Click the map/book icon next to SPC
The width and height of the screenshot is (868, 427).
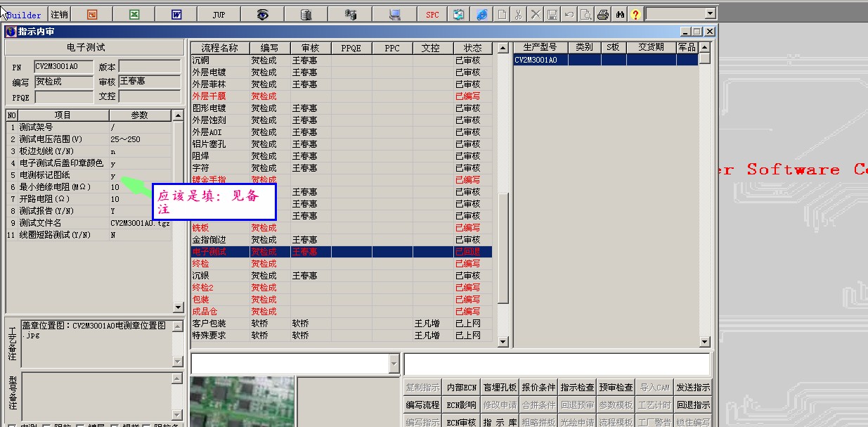459,14
